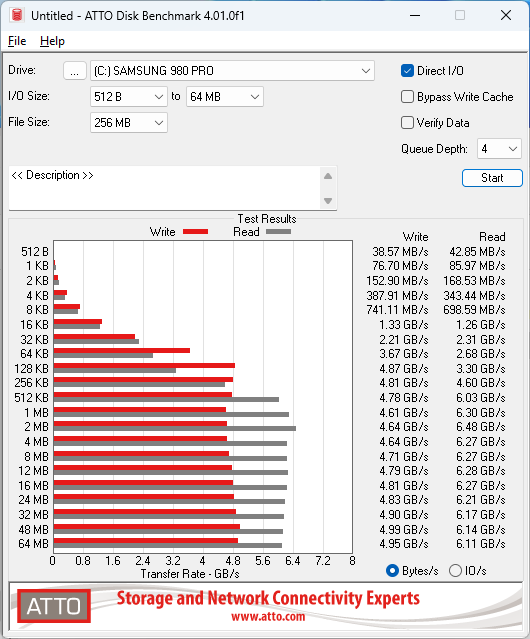Uncheck the Direct I/O checkbox
The width and height of the screenshot is (530, 639).
click(407, 71)
